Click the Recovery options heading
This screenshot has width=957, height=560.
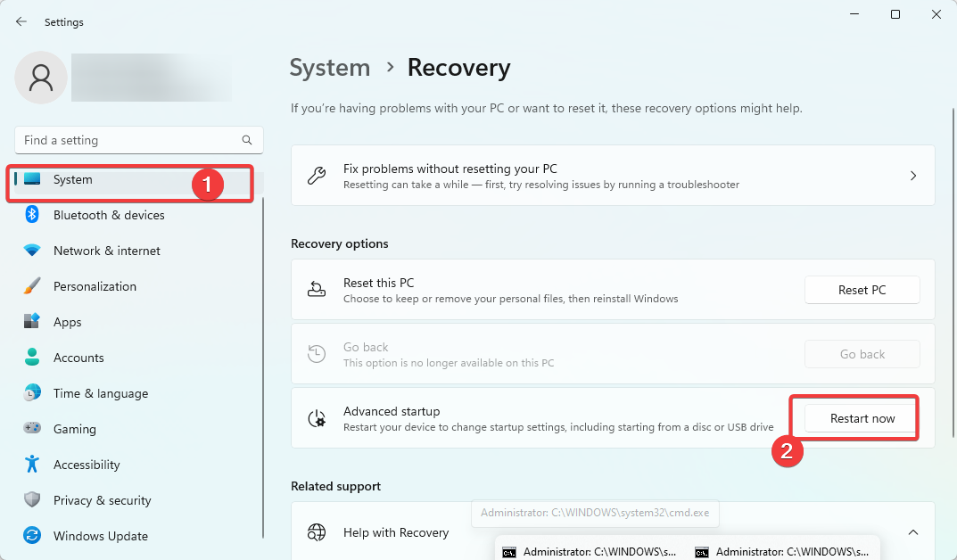(x=339, y=243)
